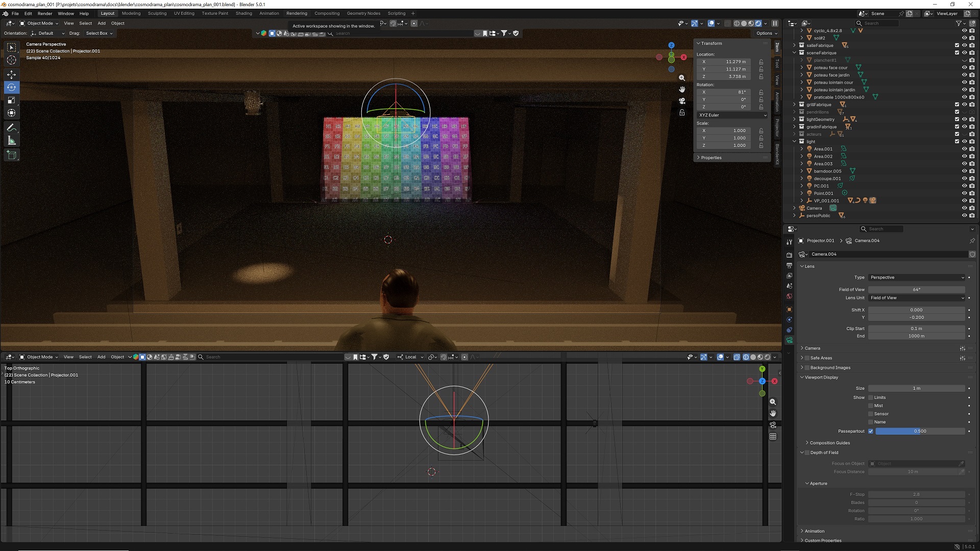
Task: Open the Add menu in the bottom viewport
Action: point(101,357)
